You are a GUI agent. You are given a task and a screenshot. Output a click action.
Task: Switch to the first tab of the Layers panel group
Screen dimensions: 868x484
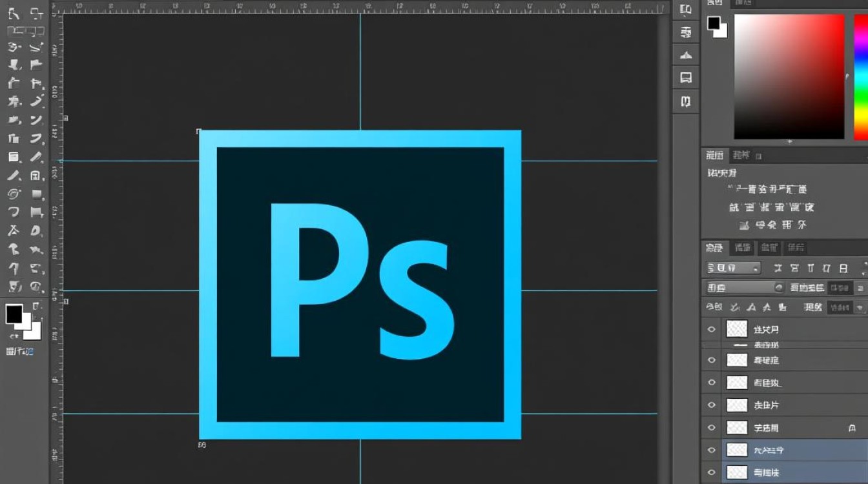point(714,248)
